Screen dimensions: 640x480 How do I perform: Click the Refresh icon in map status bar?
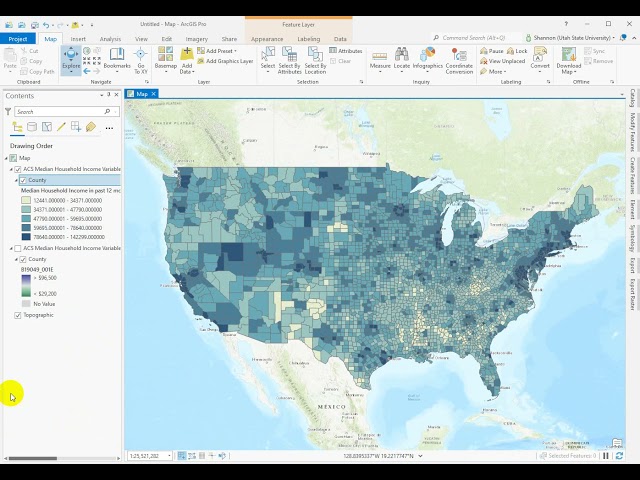pyautogui.click(x=619, y=456)
